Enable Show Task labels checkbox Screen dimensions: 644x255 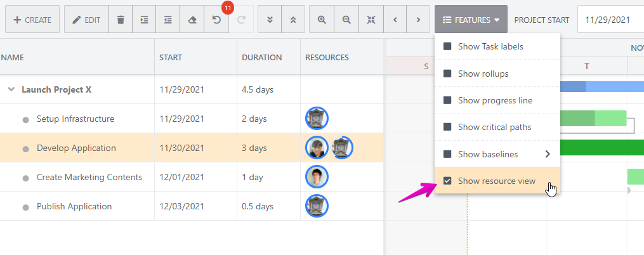[447, 47]
